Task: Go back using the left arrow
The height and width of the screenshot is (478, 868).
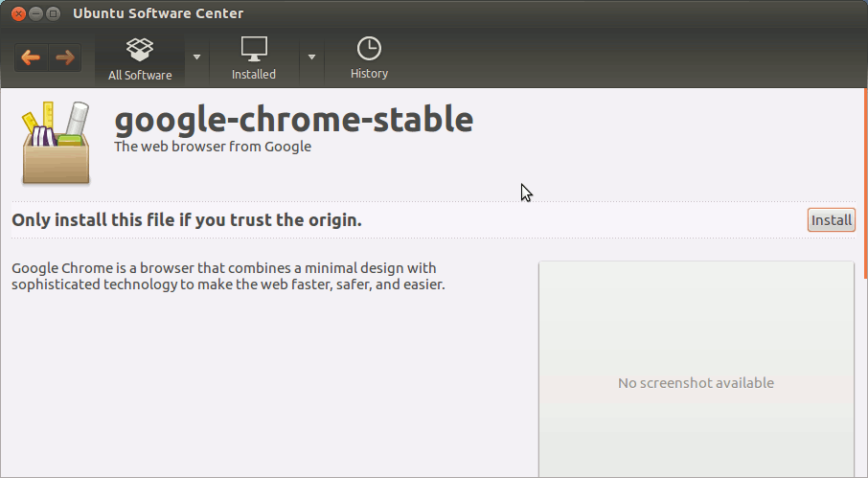Action: (32, 57)
